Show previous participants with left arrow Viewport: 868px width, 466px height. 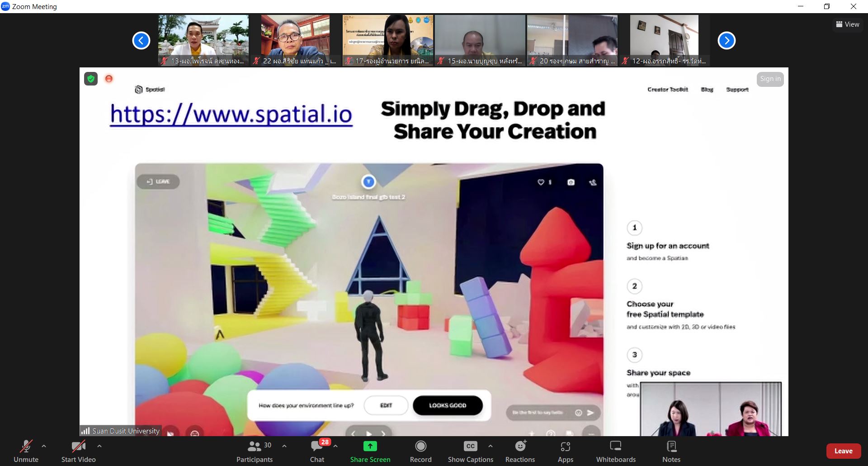[x=141, y=40]
